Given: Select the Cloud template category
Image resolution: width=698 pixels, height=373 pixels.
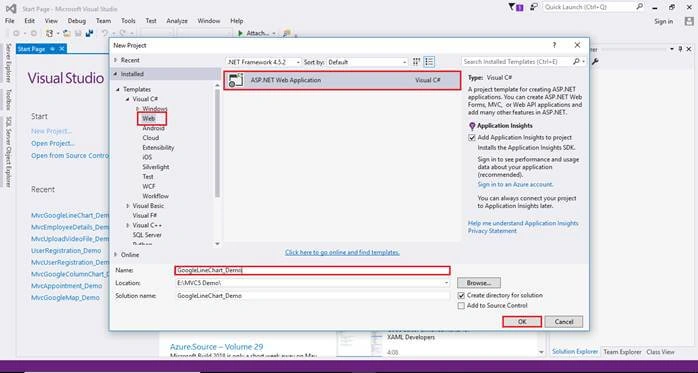Looking at the screenshot, I should point(150,138).
